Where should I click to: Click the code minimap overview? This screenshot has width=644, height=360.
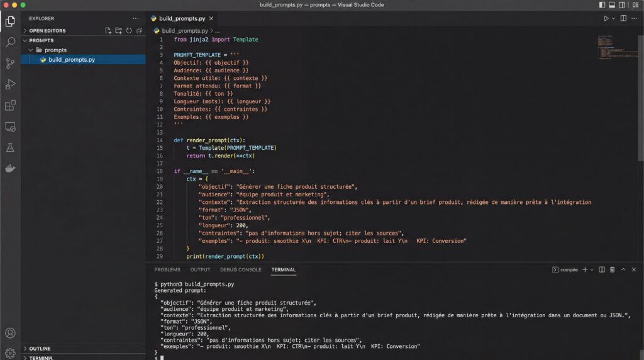tap(618, 47)
